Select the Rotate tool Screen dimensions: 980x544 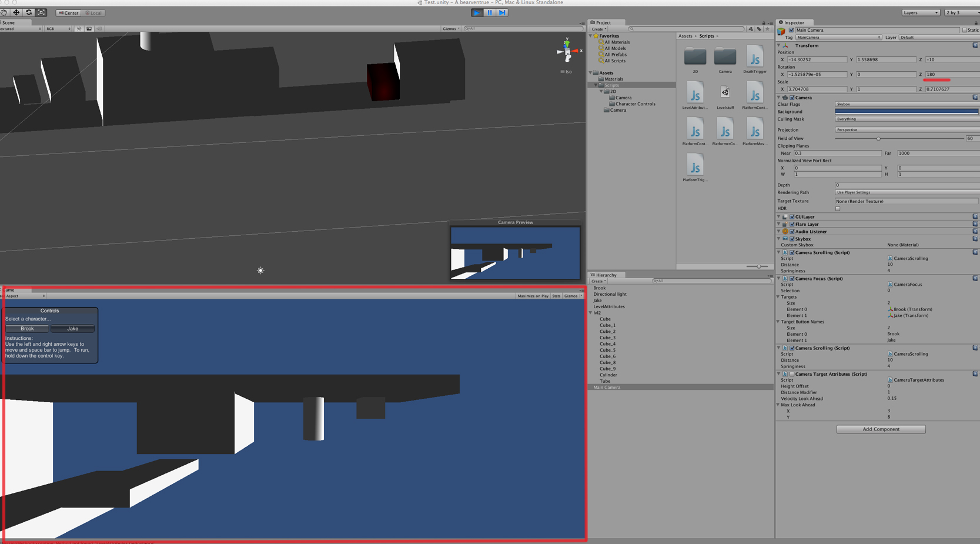tap(29, 12)
